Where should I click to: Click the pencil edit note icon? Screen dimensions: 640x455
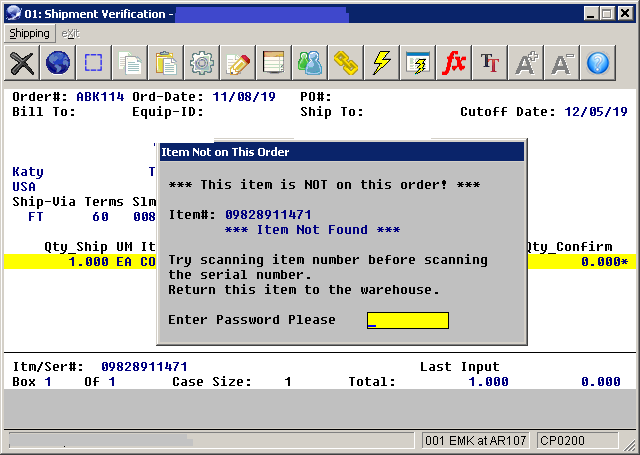tap(237, 63)
